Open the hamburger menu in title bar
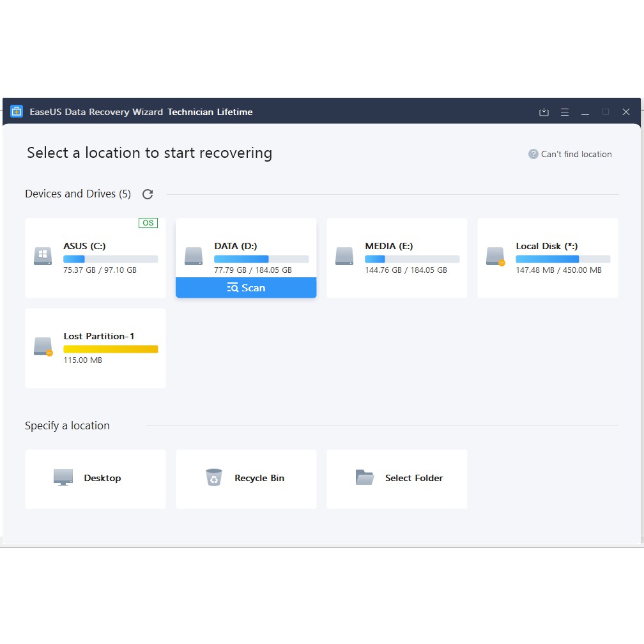Screen dimensions: 644x644 pos(565,112)
